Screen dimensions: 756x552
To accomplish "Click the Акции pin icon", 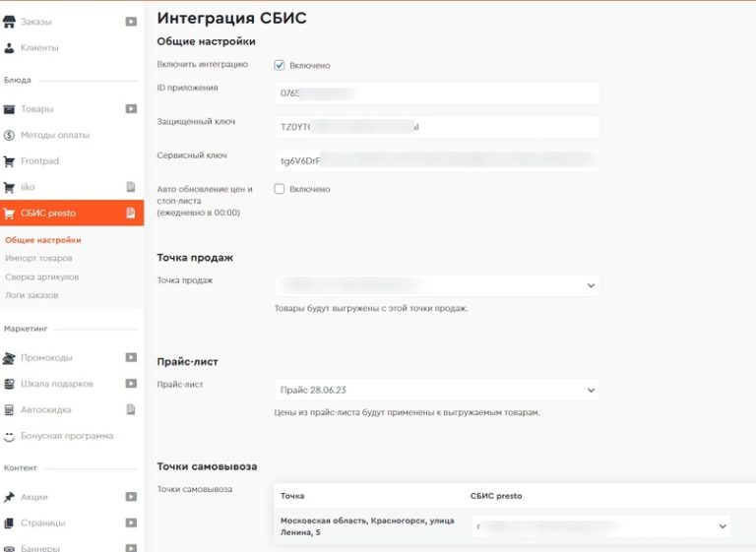I will (10, 497).
